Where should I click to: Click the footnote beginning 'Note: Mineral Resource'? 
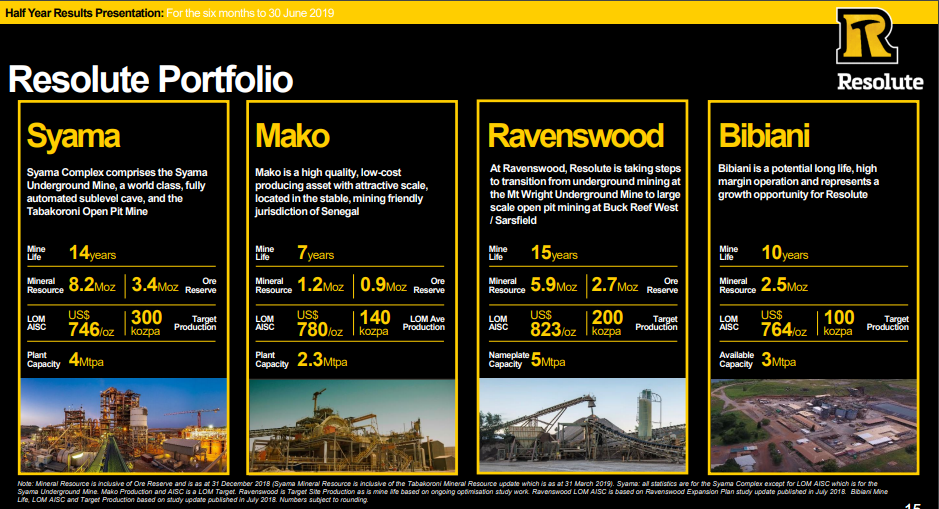[453, 491]
